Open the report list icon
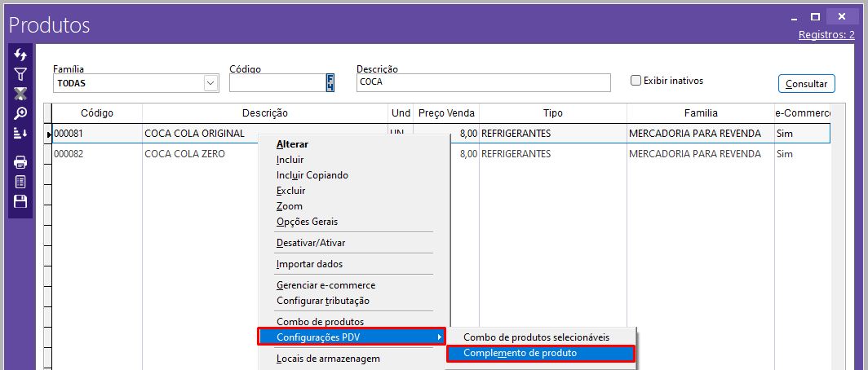 (x=21, y=182)
